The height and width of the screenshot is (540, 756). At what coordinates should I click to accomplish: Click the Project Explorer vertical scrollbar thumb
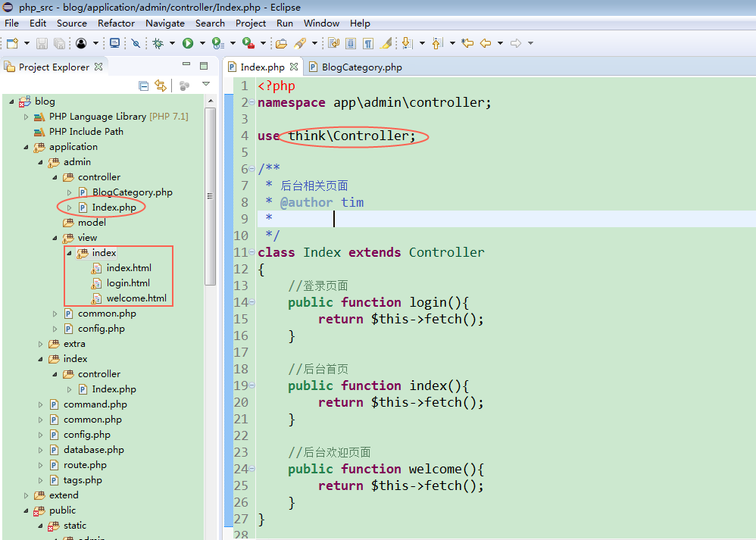click(x=211, y=197)
